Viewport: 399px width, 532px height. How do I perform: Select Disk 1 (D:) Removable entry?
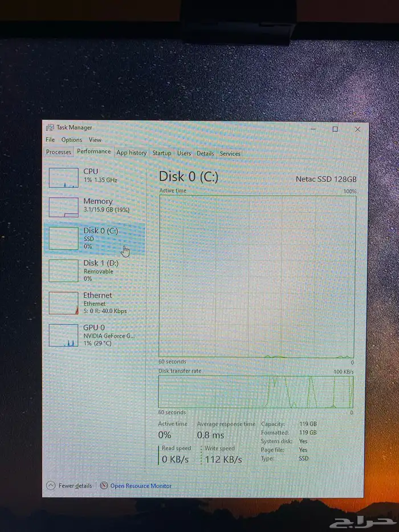(x=101, y=270)
